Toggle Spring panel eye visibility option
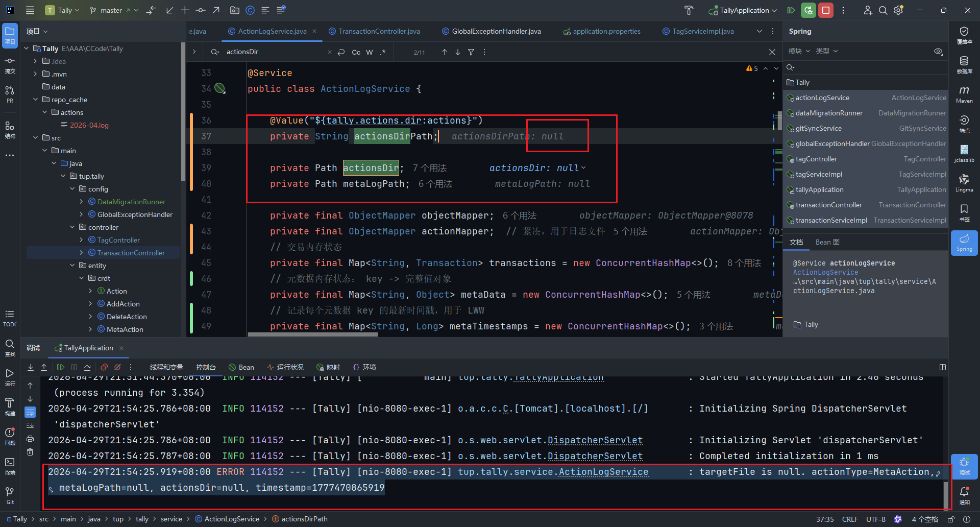Screen dimensions: 980x527 pos(938,51)
